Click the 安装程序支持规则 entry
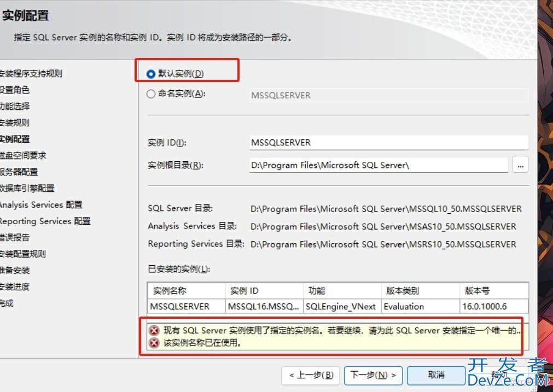 pyautogui.click(x=25, y=73)
